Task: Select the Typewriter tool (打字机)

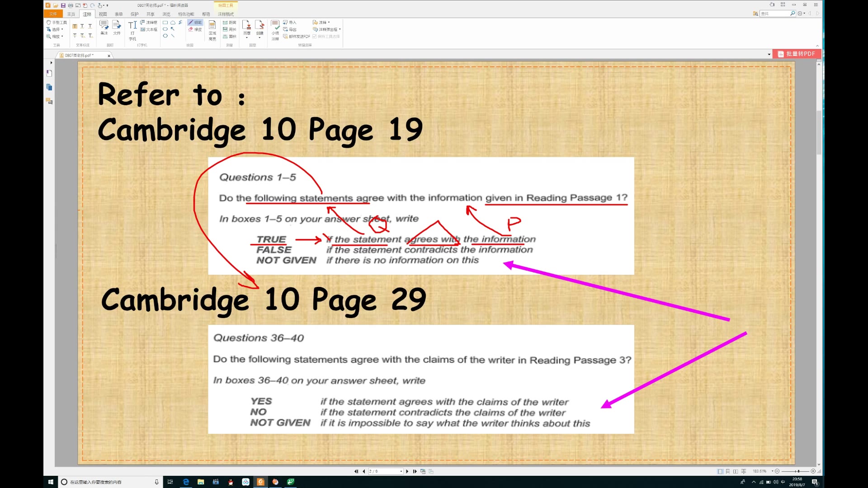Action: tap(132, 31)
